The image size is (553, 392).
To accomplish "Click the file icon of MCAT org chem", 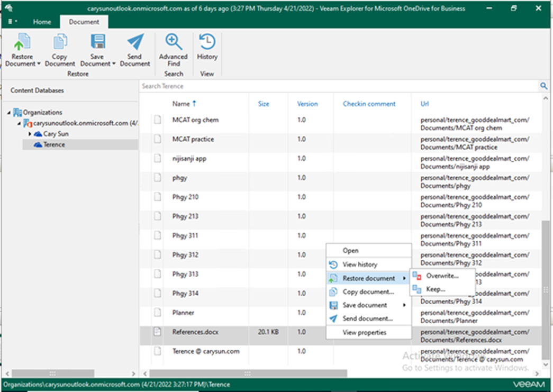I will pos(157,120).
